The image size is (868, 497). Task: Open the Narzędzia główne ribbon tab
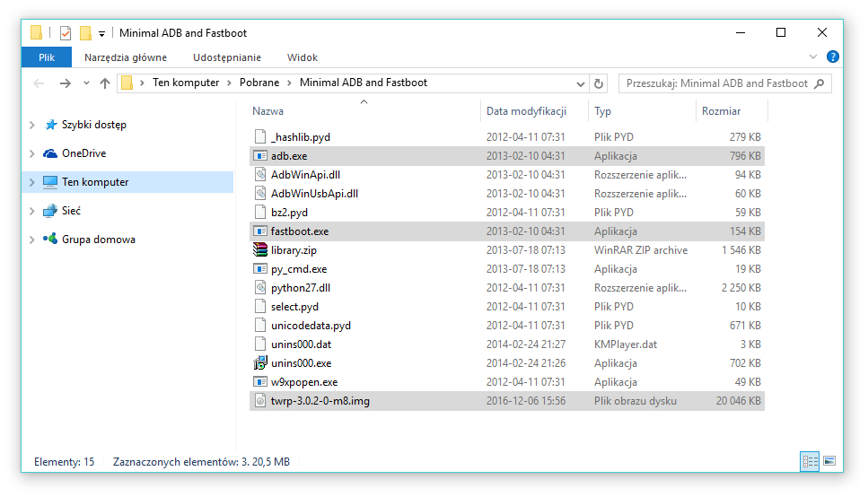(x=126, y=57)
